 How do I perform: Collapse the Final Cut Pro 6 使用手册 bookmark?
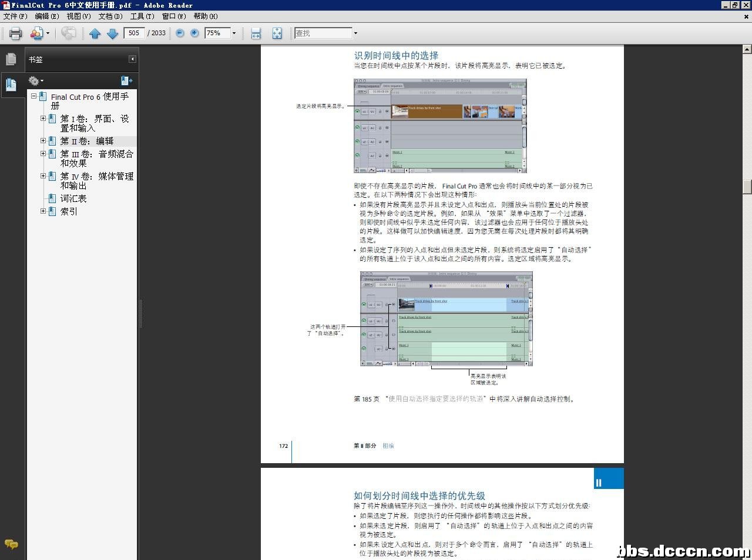tap(33, 96)
